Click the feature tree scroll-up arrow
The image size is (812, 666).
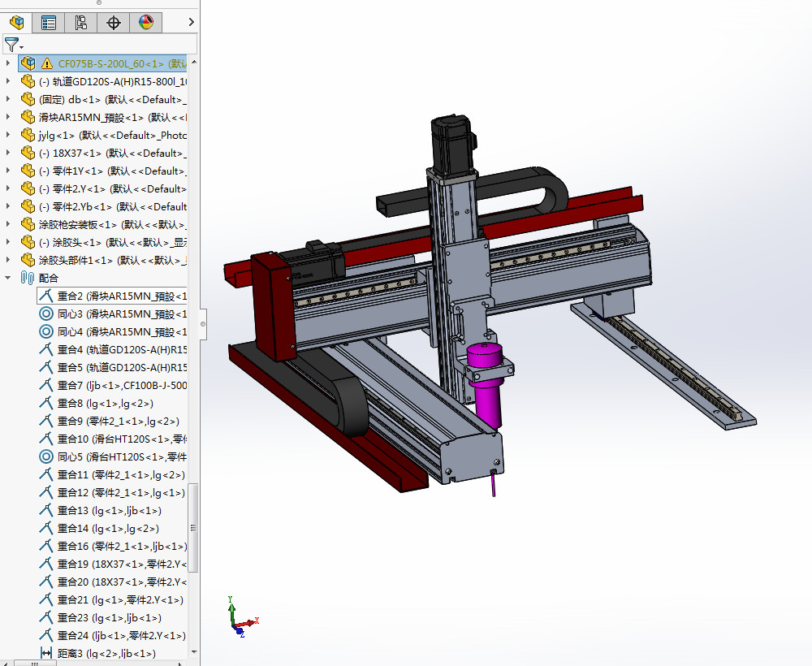click(194, 62)
